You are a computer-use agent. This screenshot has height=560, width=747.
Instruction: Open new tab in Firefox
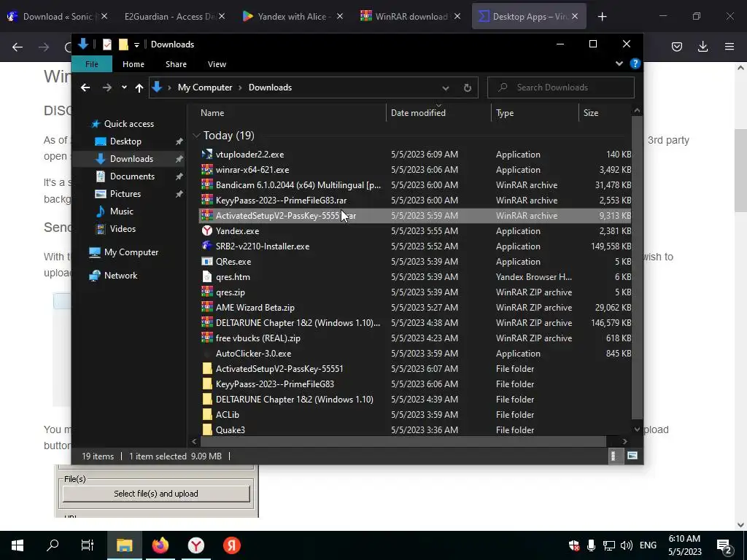tap(602, 17)
